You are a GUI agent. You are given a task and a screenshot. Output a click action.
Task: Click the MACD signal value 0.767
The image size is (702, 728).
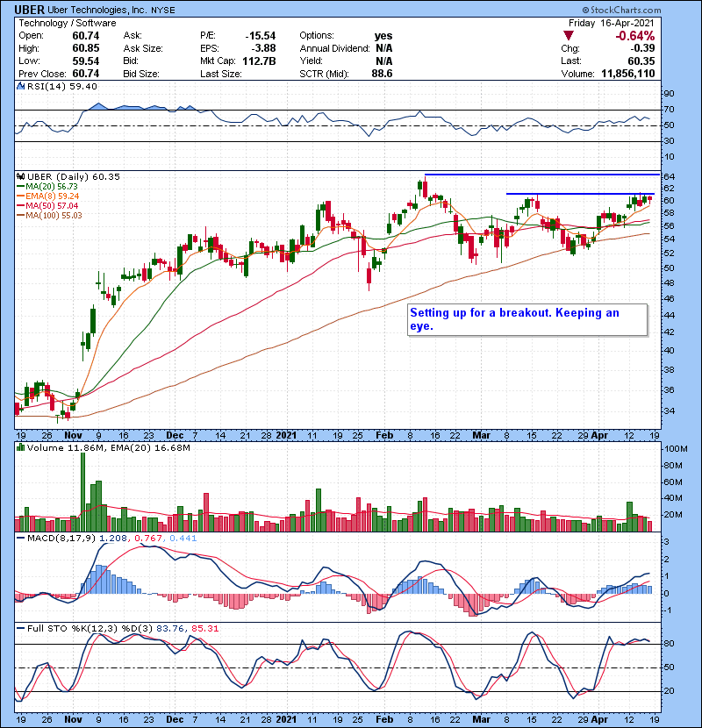click(147, 539)
